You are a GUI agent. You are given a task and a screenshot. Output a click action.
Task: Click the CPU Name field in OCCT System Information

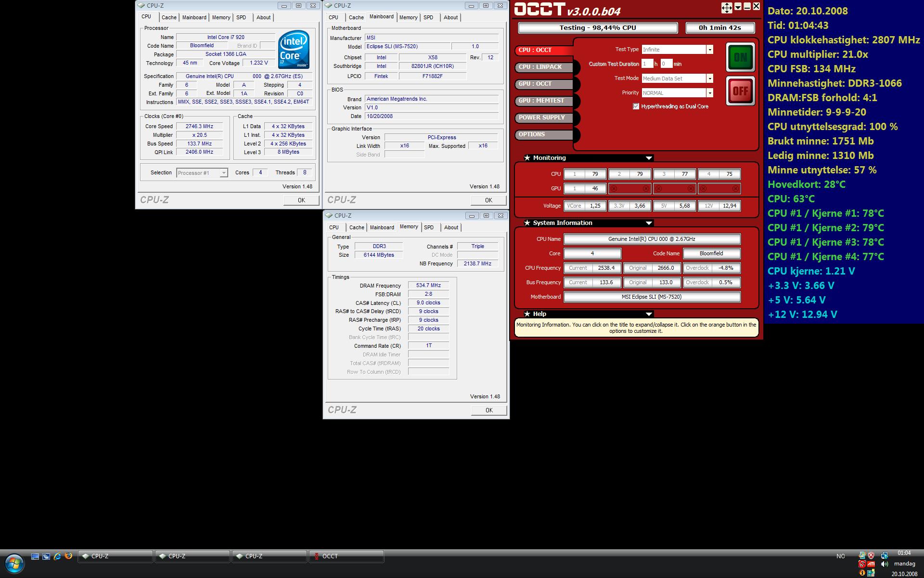coord(652,239)
